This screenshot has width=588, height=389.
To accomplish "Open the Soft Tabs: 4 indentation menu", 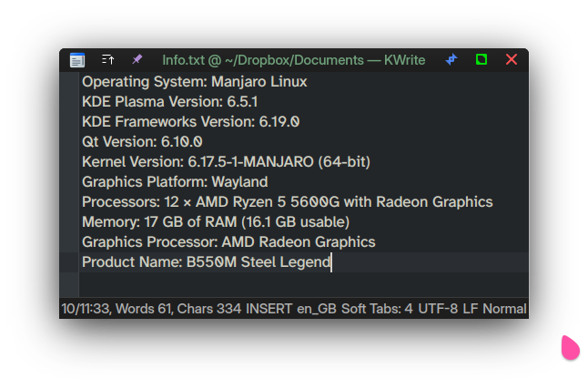I will pos(377,309).
